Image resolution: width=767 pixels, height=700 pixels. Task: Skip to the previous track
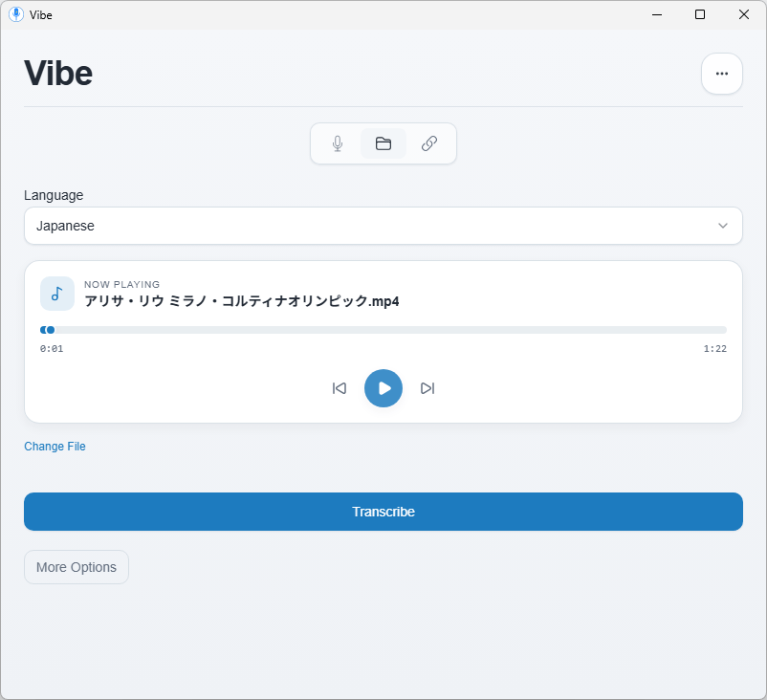tap(340, 388)
